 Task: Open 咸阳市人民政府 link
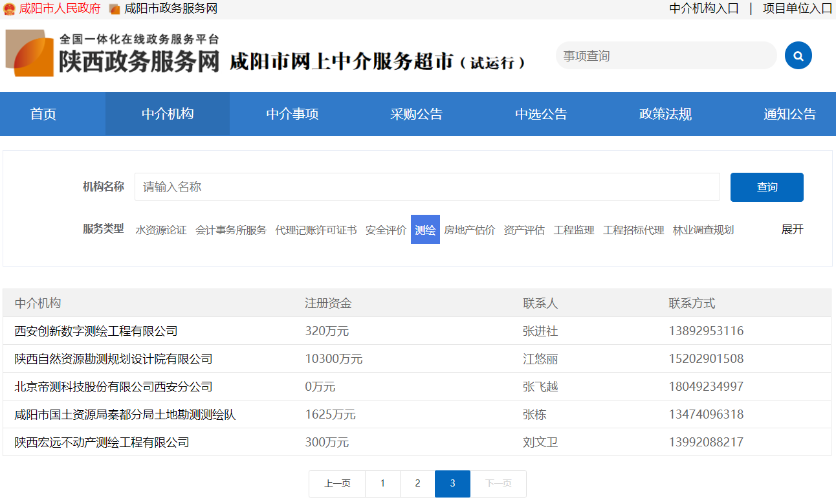60,9
